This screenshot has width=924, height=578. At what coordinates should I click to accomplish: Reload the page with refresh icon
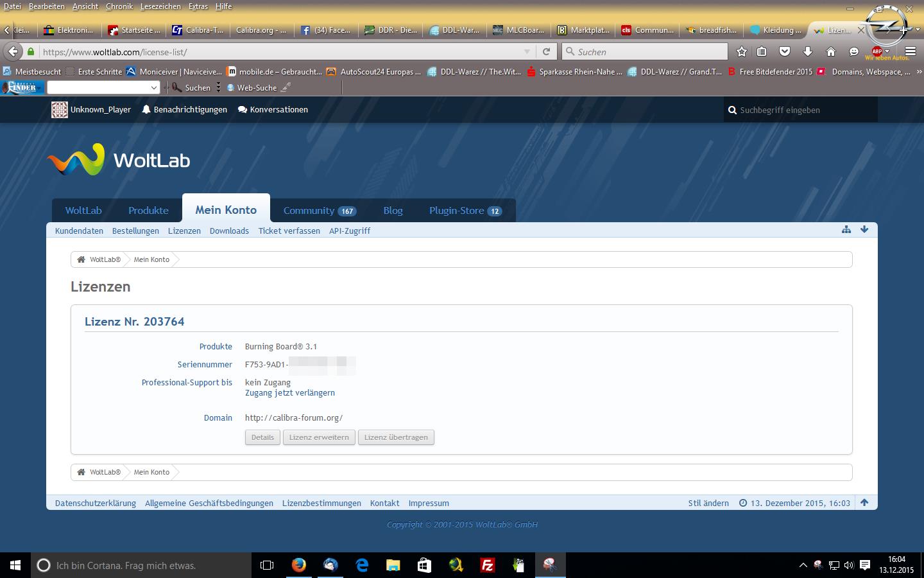(x=546, y=51)
